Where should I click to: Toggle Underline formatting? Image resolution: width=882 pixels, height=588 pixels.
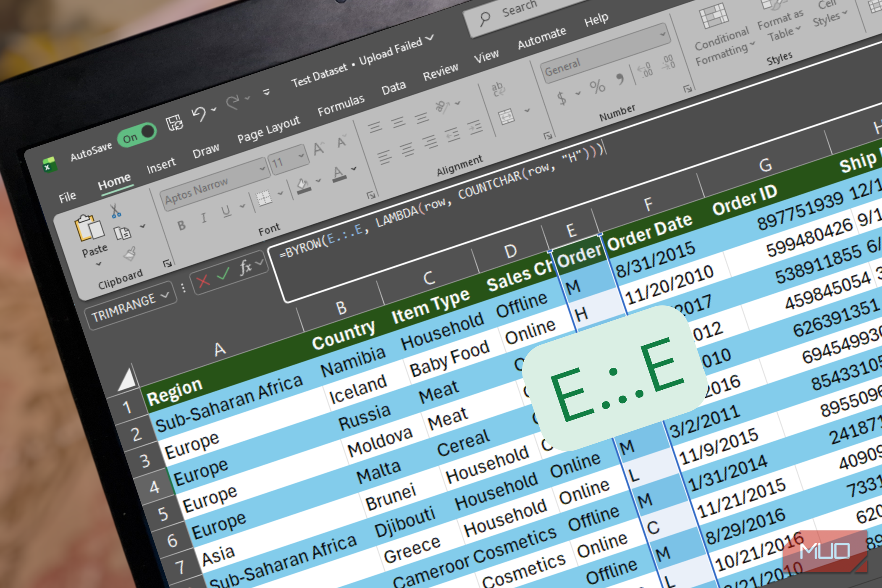pos(226,211)
